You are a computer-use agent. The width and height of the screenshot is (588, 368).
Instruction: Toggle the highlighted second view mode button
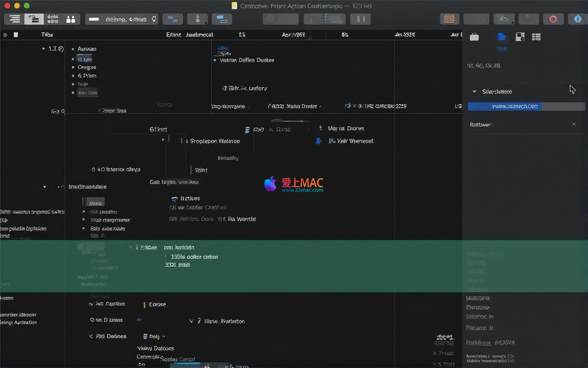click(x=34, y=19)
